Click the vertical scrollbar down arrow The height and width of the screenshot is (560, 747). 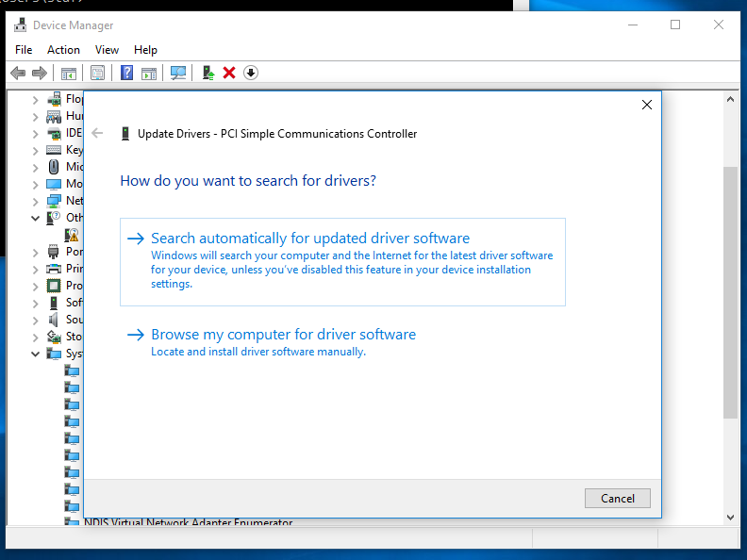[730, 517]
